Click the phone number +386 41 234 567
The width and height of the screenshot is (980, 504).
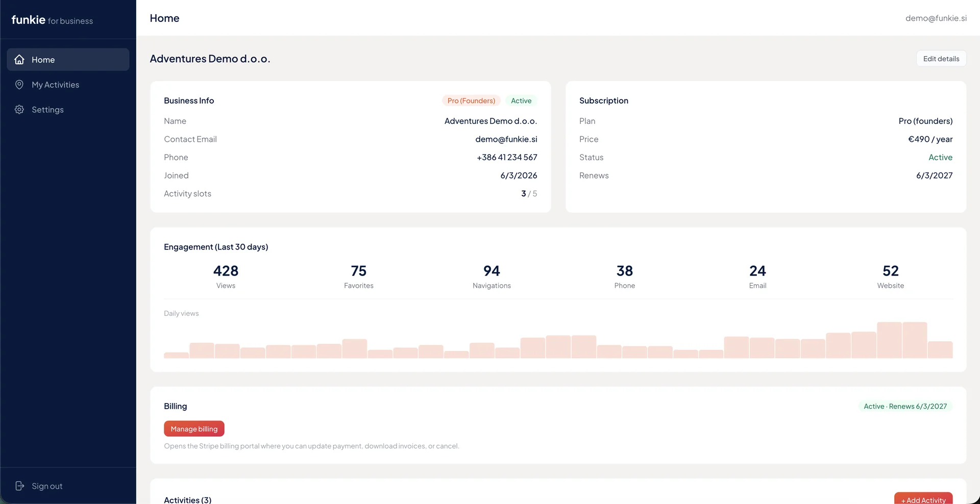coord(507,158)
